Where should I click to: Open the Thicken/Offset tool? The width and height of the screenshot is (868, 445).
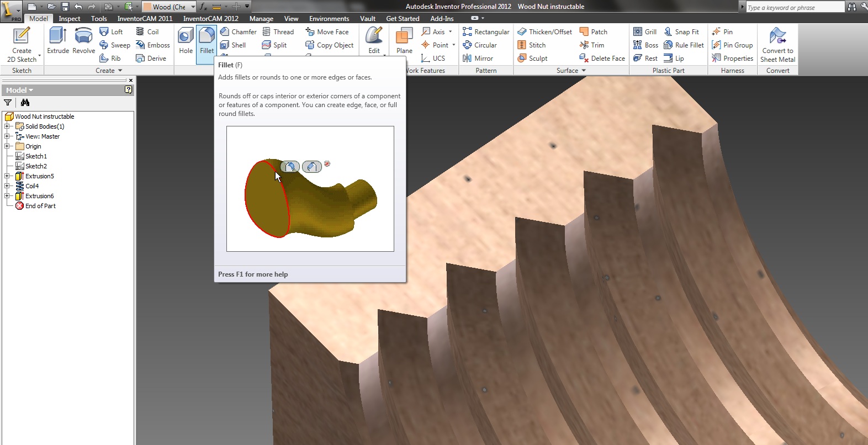pyautogui.click(x=545, y=32)
